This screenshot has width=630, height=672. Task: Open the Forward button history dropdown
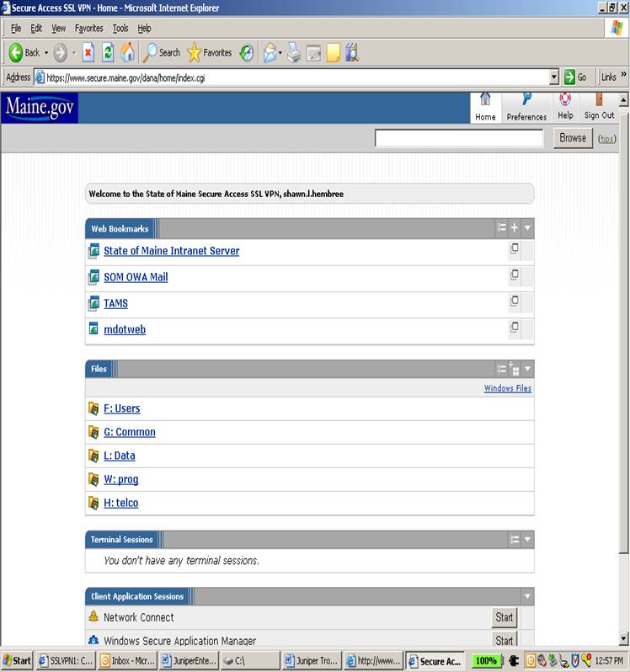tap(74, 53)
